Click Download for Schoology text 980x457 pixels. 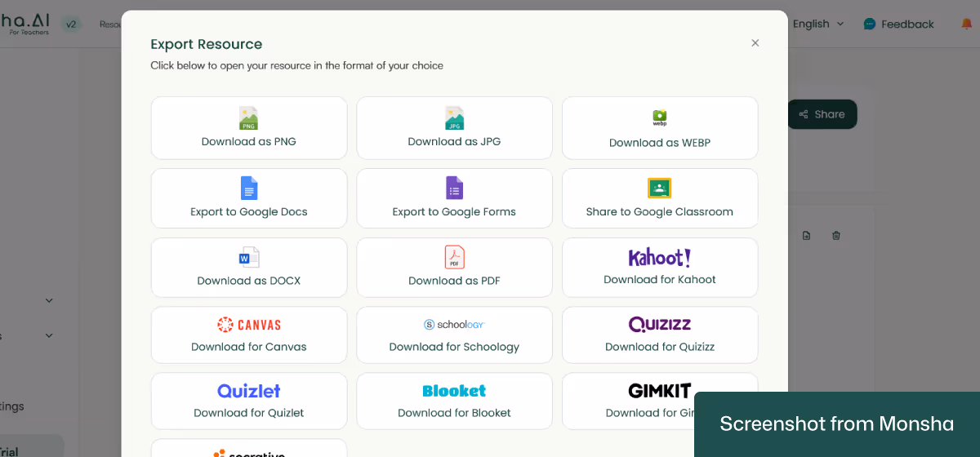[454, 347]
